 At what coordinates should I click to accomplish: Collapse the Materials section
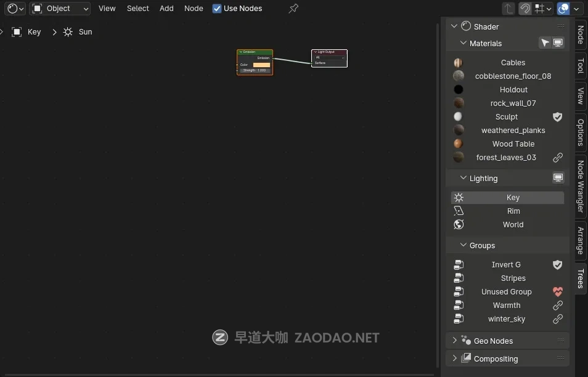point(463,43)
